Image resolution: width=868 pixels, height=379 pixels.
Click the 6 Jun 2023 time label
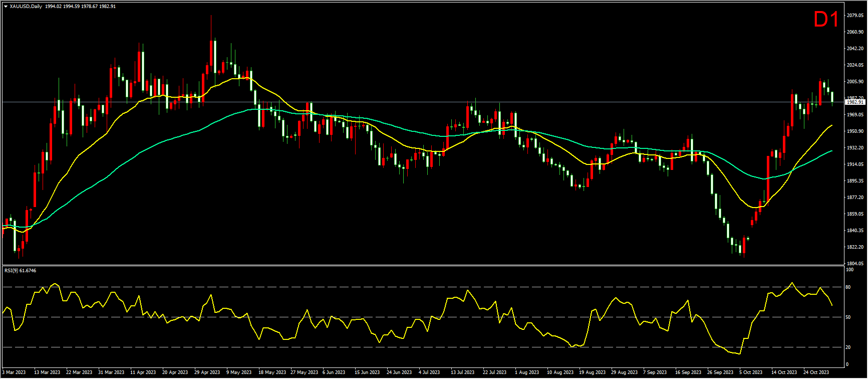click(334, 372)
